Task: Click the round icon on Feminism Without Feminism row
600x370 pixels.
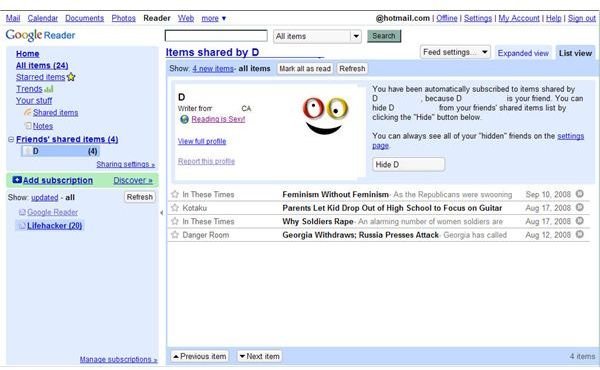Action: point(580,194)
